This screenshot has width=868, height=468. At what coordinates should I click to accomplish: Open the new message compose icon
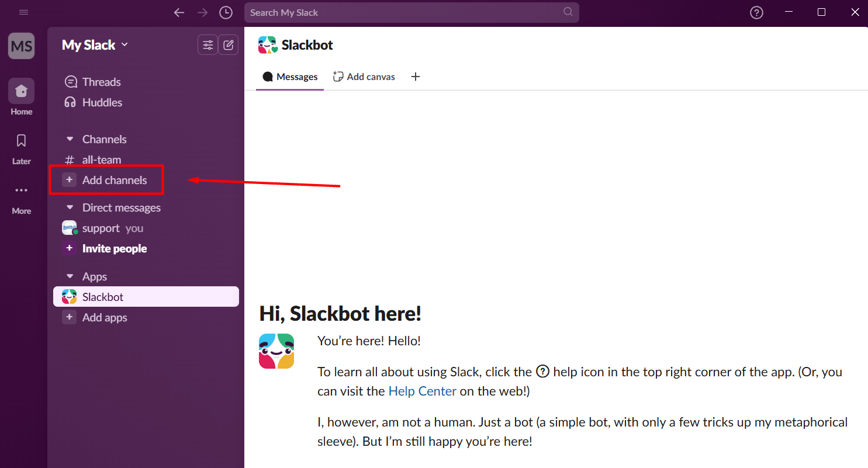pyautogui.click(x=228, y=44)
